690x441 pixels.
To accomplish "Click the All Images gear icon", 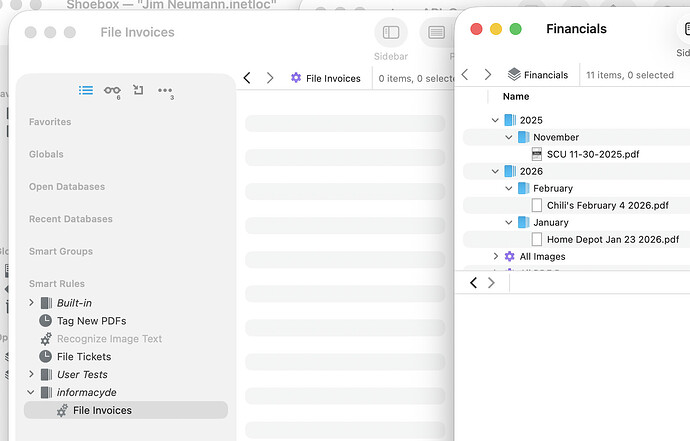I will pyautogui.click(x=510, y=256).
